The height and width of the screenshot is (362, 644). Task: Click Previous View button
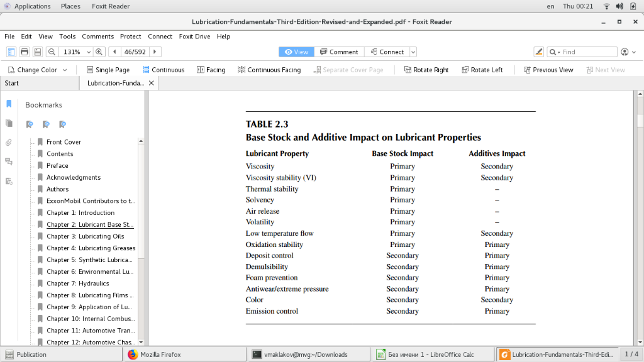click(x=548, y=70)
